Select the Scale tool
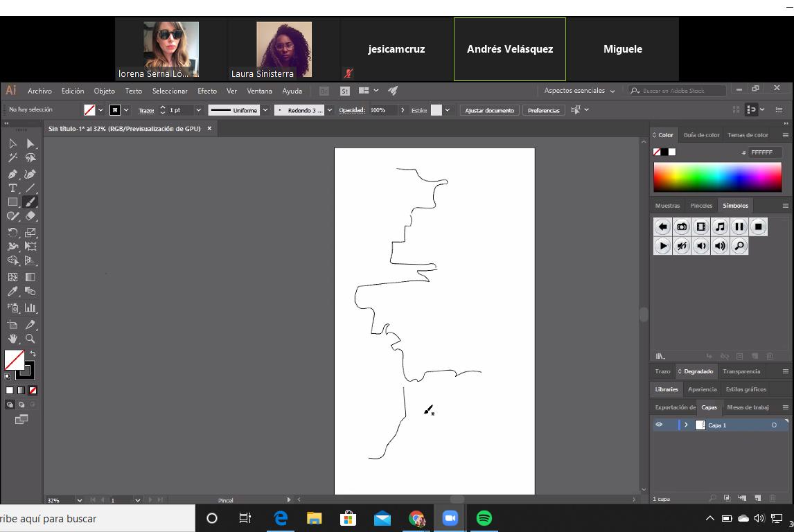Screen dimensions: 794x532 [x=30, y=232]
